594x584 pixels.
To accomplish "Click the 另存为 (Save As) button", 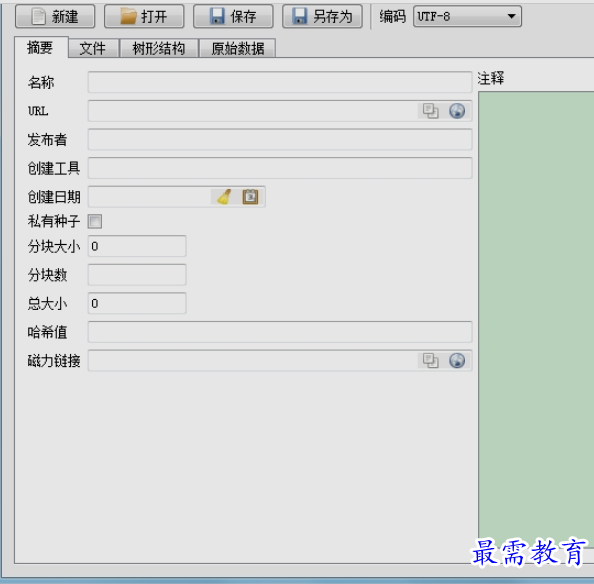I will (322, 16).
